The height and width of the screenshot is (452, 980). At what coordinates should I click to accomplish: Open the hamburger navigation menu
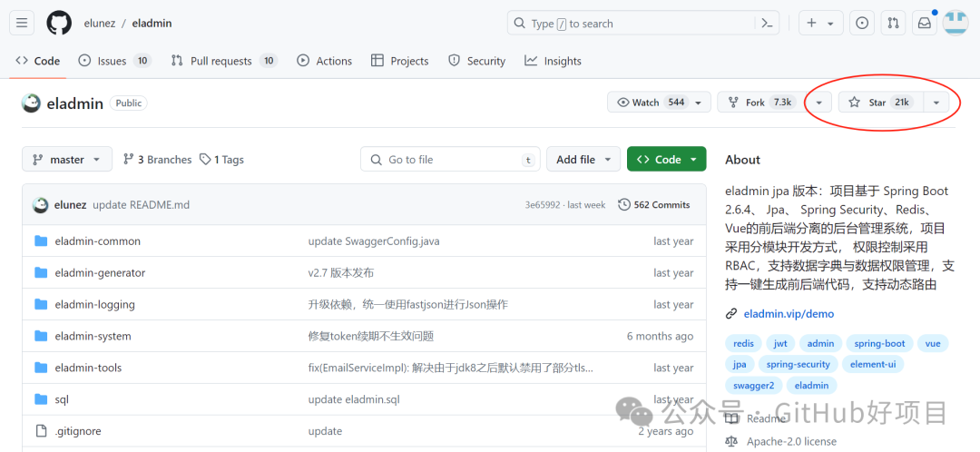pyautogui.click(x=22, y=23)
